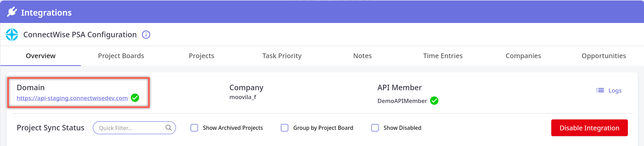Click the Quick Filter magnifier icon

(x=168, y=128)
